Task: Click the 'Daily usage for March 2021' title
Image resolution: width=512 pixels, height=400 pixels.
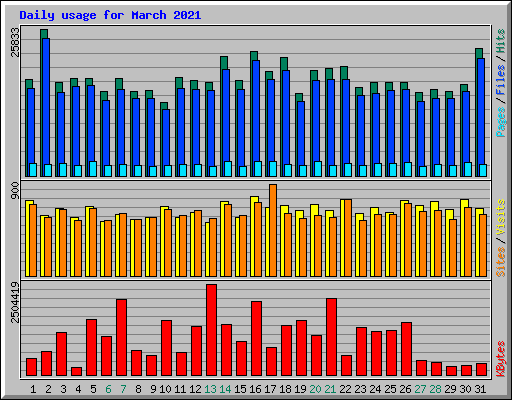Action: pyautogui.click(x=110, y=15)
